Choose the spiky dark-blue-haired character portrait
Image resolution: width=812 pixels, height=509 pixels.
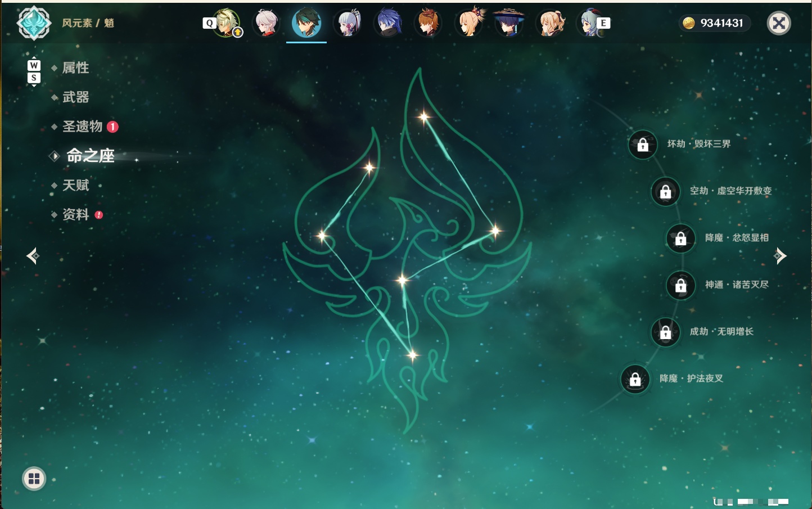pos(389,23)
